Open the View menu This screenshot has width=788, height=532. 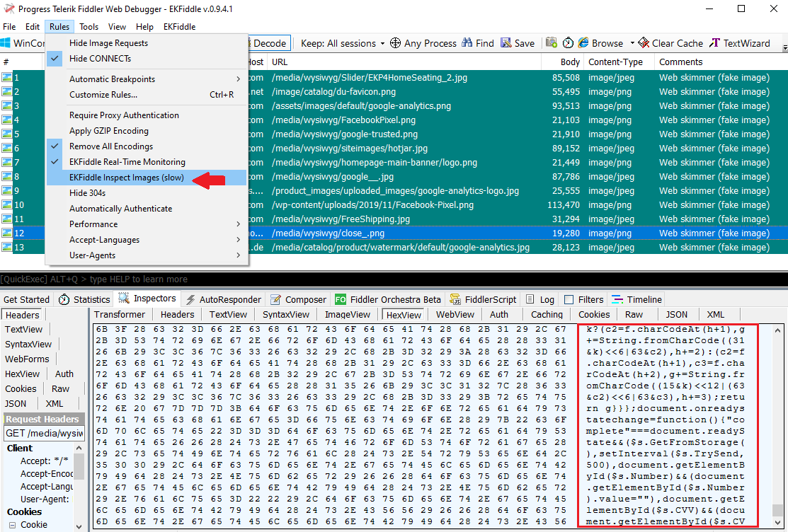tap(117, 27)
